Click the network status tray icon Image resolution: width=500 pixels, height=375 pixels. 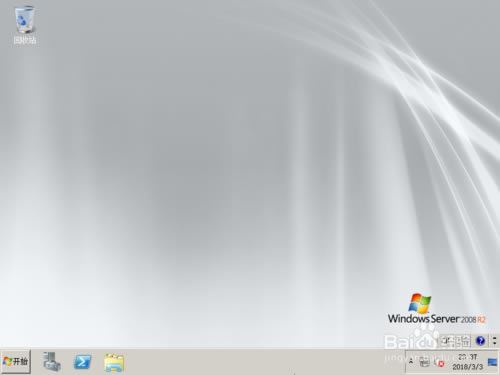coord(425,362)
